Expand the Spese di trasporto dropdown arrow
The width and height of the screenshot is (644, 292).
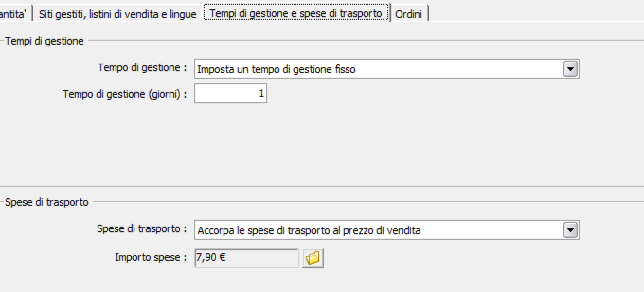(x=571, y=230)
